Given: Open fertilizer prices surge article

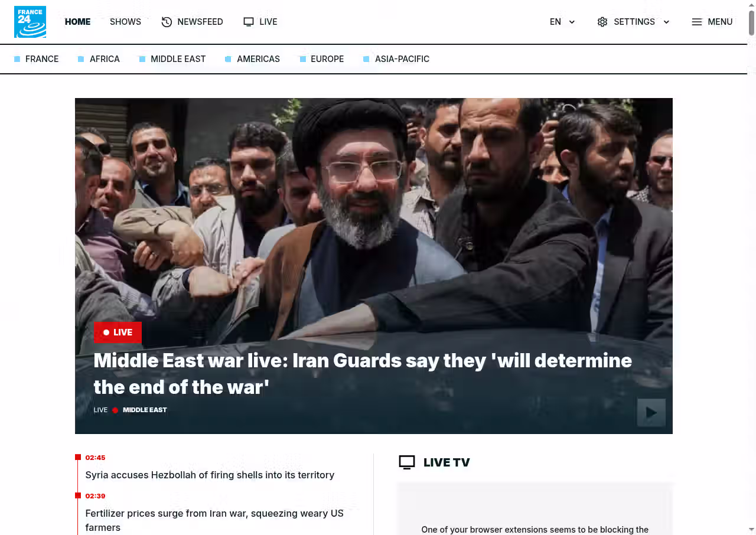Looking at the screenshot, I should tap(214, 520).
